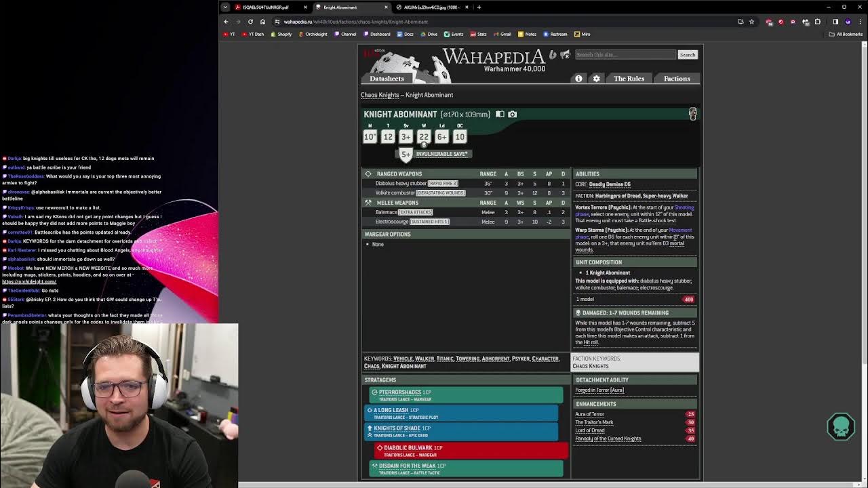
Task: Open the Shopify bookmark
Action: [281, 34]
